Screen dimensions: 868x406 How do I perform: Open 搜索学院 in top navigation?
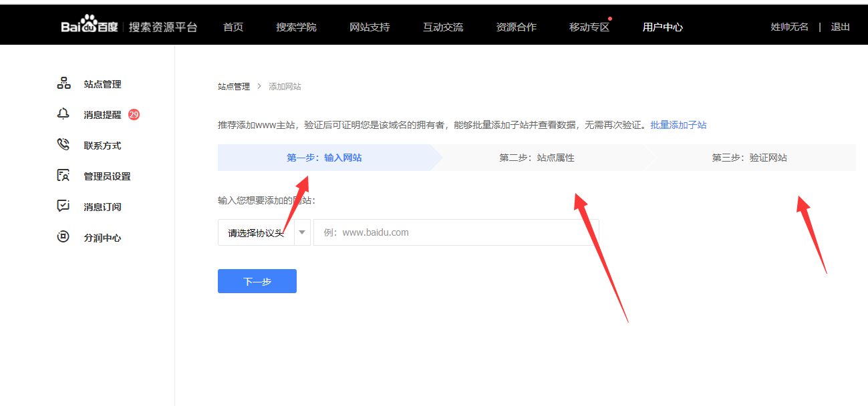tap(296, 27)
